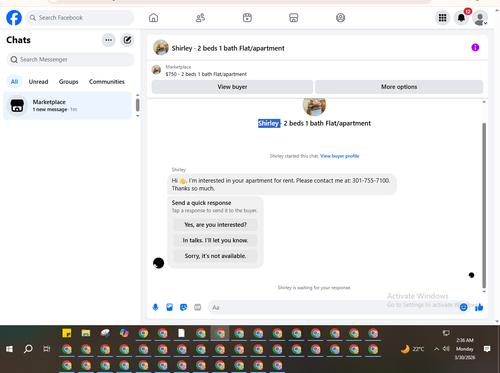
Task: Click the "$750 - 2 beds 1 bath Flat/apartment" text
Action: 206,74
